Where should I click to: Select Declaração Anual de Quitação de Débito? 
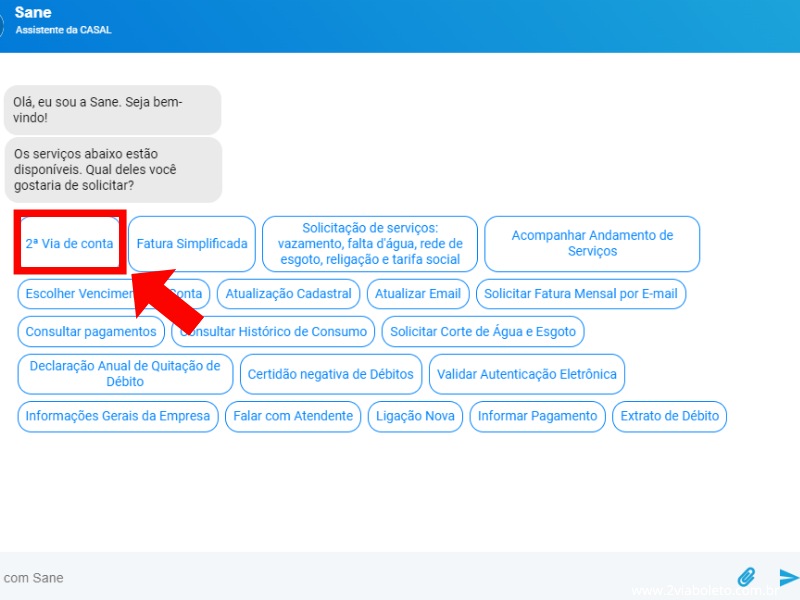[x=125, y=374]
